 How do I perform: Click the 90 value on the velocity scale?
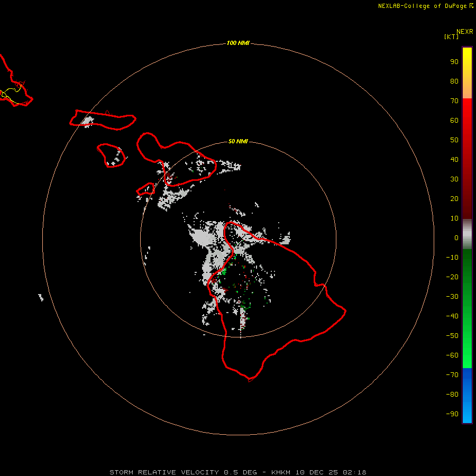[454, 62]
